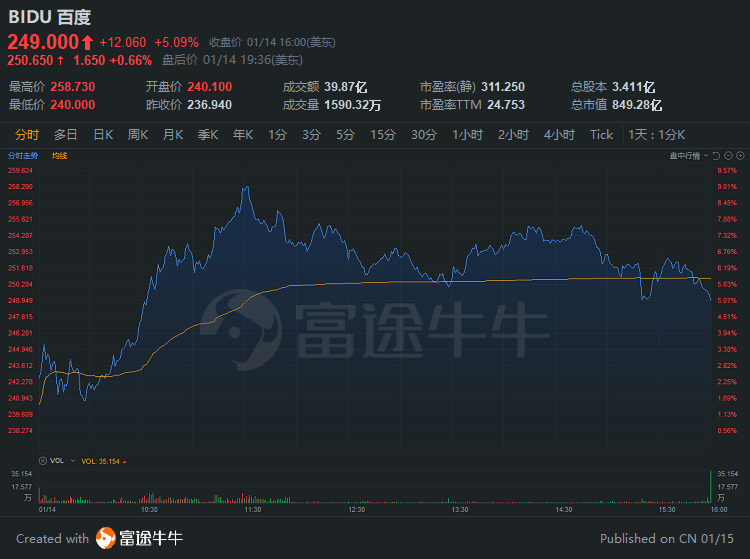Switch to the 30分 interval
750x559 pixels.
[424, 135]
